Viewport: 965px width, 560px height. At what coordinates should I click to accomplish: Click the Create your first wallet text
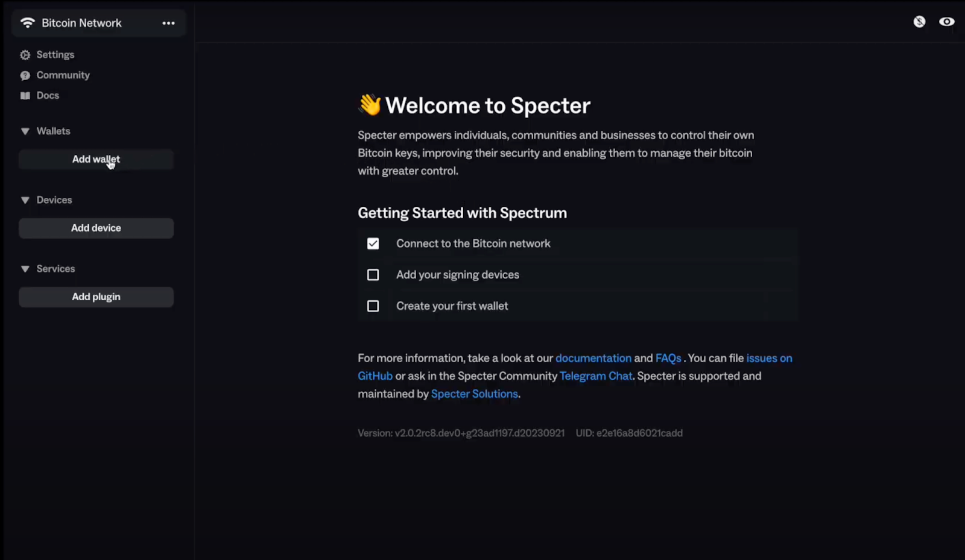pyautogui.click(x=452, y=306)
